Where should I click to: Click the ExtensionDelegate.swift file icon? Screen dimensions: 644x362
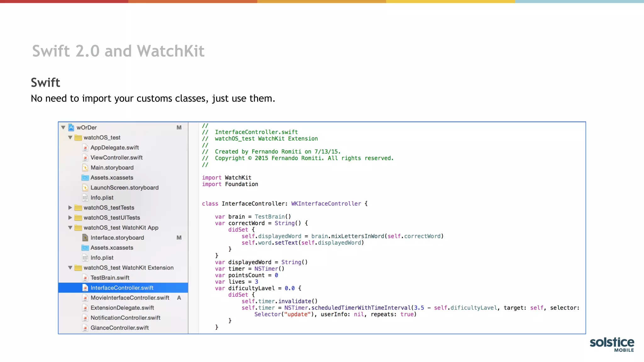pos(85,308)
